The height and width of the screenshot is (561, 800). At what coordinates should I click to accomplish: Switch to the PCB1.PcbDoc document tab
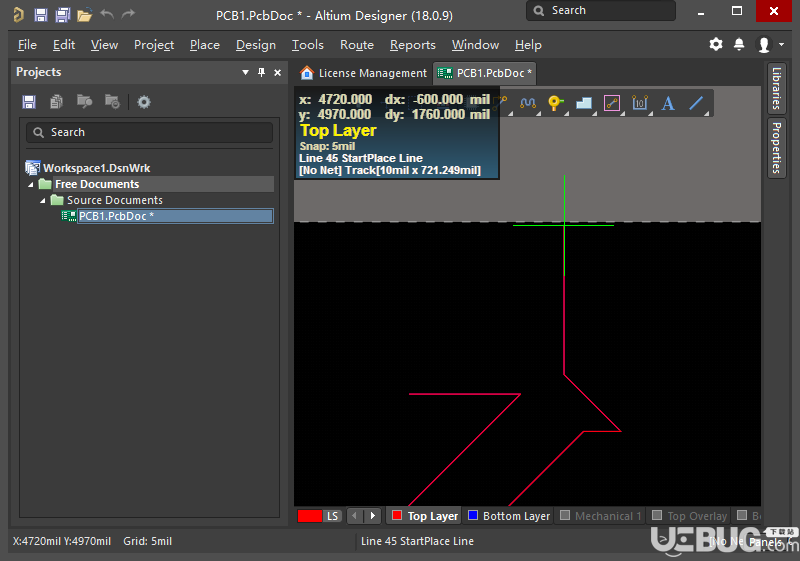(x=484, y=73)
